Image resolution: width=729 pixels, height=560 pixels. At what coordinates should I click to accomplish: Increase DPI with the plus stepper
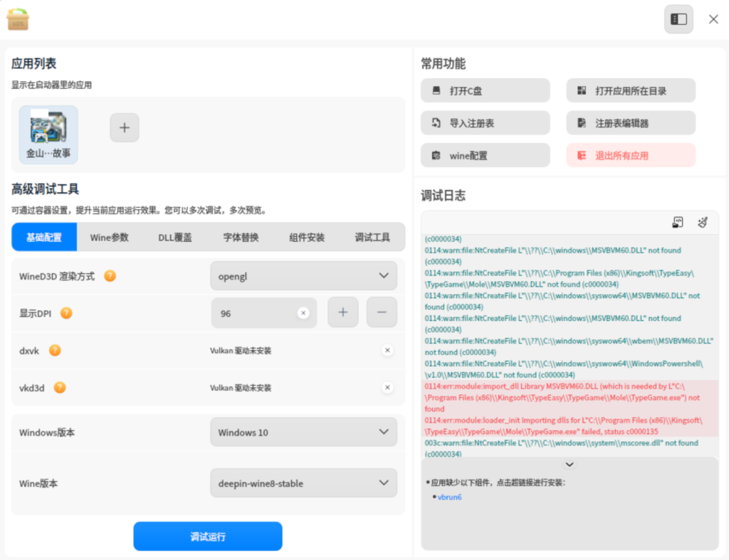342,313
